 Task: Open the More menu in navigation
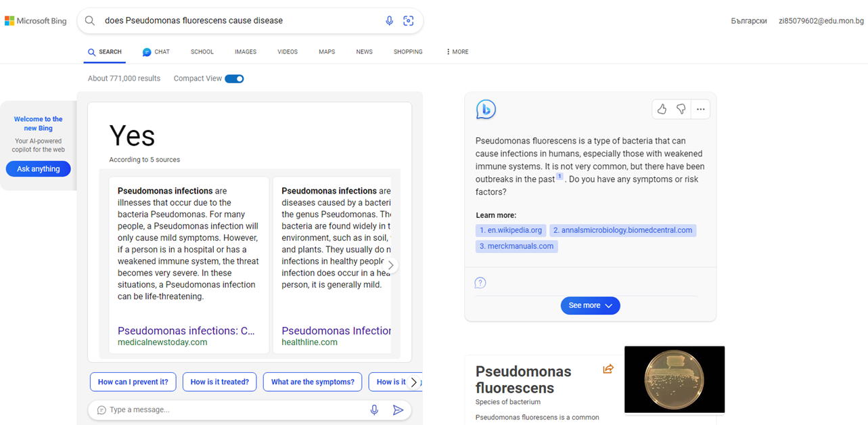click(x=457, y=52)
